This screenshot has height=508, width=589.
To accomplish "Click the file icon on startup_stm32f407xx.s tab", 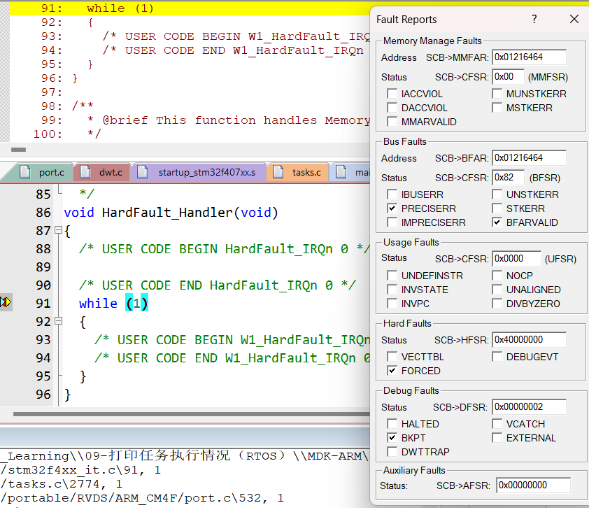I will [142, 172].
